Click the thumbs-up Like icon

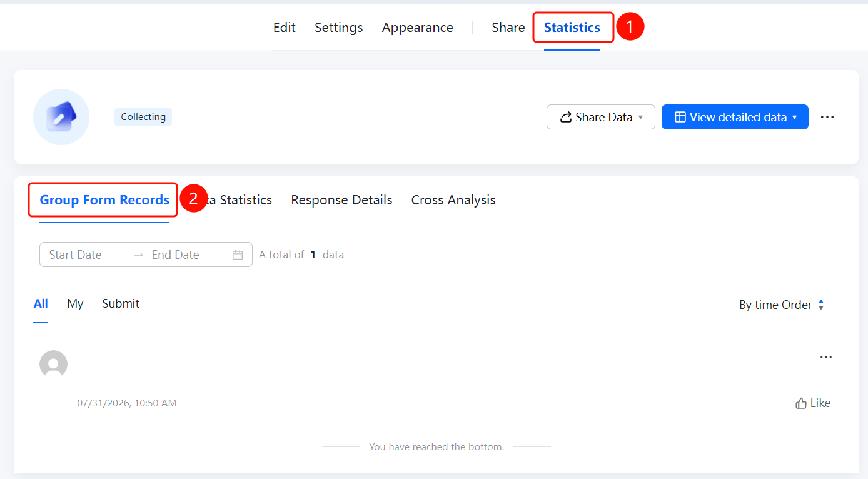[800, 403]
